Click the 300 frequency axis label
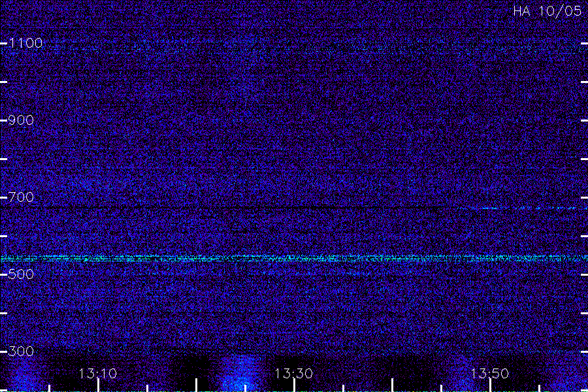The width and height of the screenshot is (588, 392). point(21,351)
